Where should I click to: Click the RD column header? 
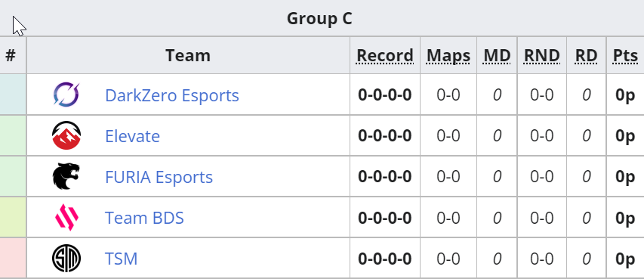coord(586,55)
